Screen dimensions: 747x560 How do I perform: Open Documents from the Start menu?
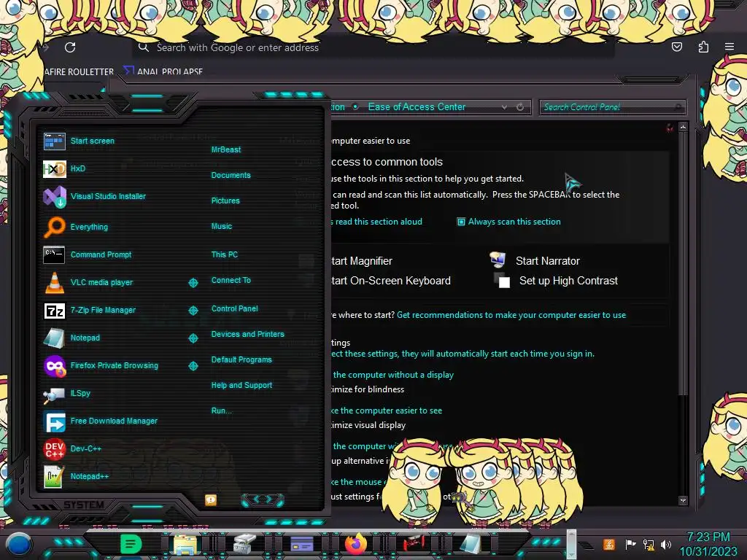pos(231,175)
